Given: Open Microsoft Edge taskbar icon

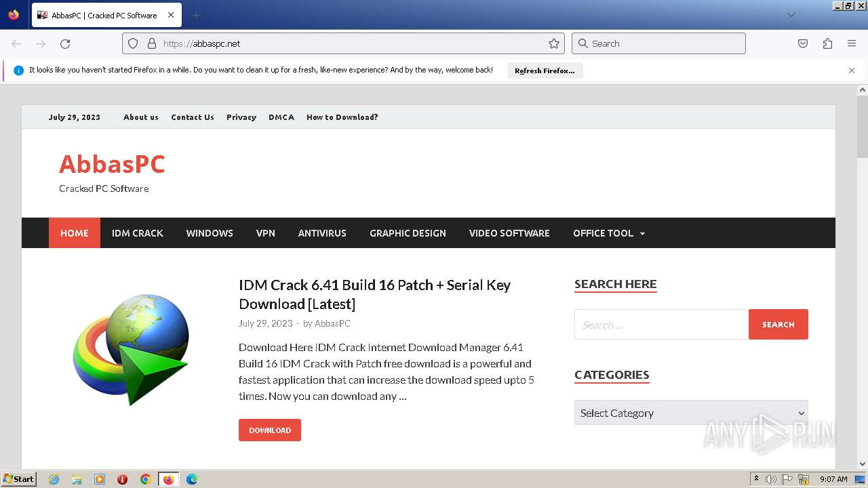Looking at the screenshot, I should pyautogui.click(x=192, y=479).
